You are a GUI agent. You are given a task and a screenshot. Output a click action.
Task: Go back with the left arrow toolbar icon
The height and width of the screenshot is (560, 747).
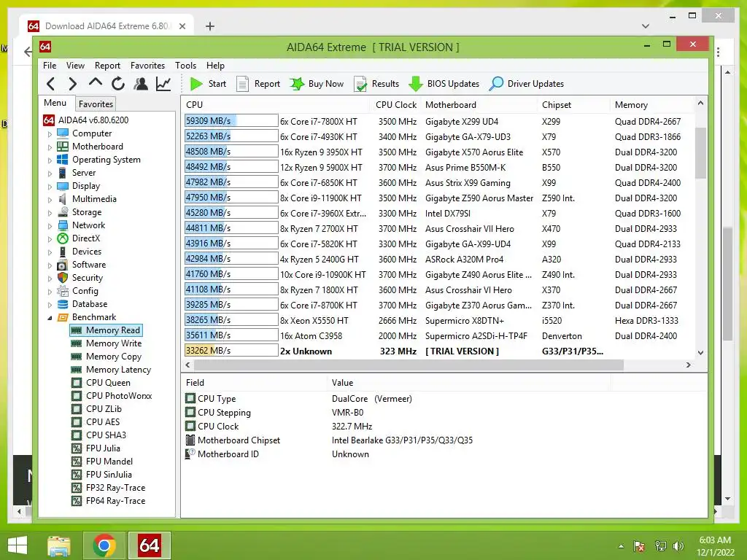[50, 84]
